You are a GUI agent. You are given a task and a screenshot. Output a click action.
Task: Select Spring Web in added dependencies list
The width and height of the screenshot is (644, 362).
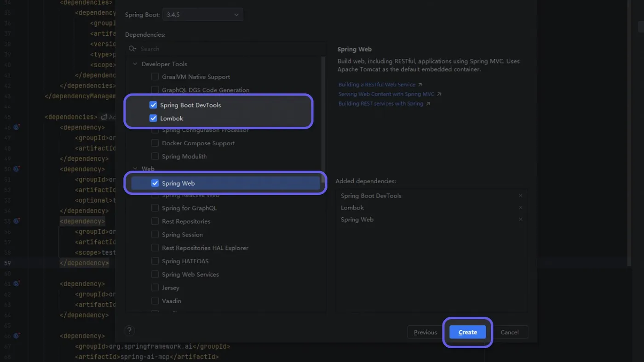click(357, 220)
